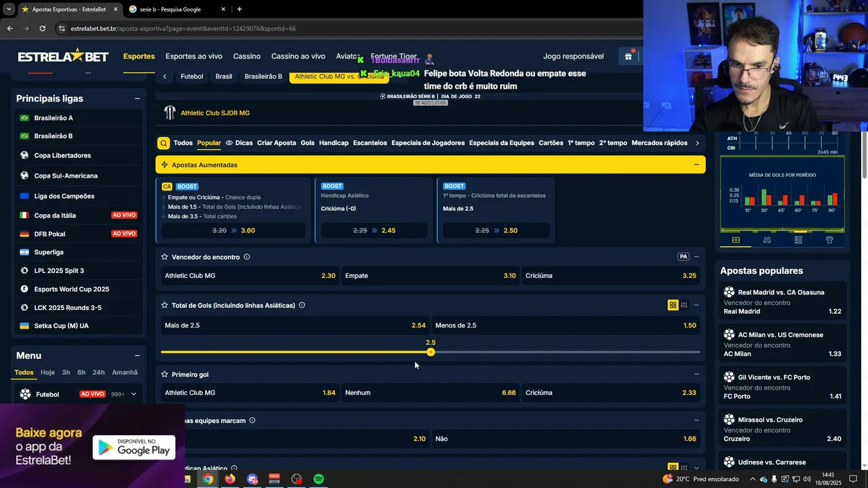Select Mais de 2.5 at 2.54
The height and width of the screenshot is (488, 868).
[295, 325]
